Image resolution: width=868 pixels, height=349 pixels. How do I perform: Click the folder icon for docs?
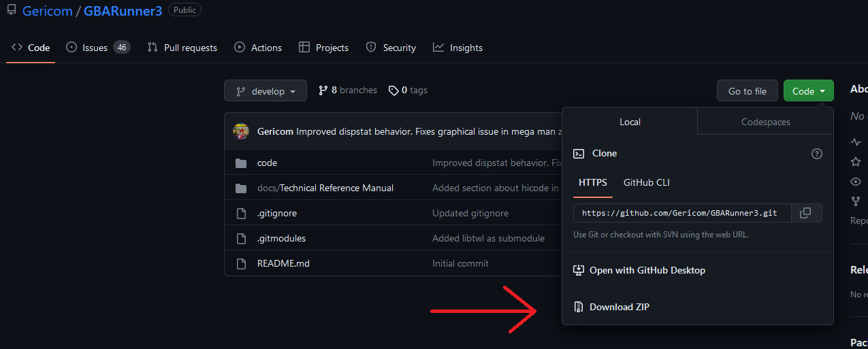[x=240, y=188]
